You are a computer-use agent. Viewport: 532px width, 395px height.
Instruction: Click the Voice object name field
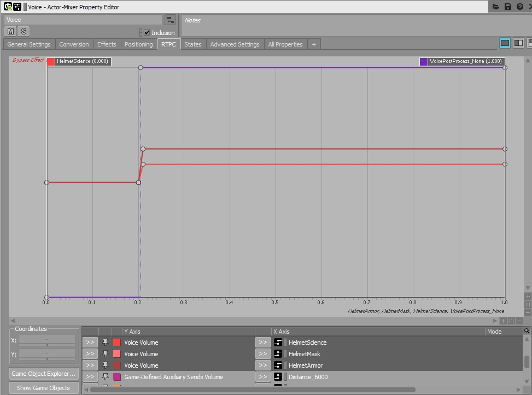pyautogui.click(x=83, y=20)
